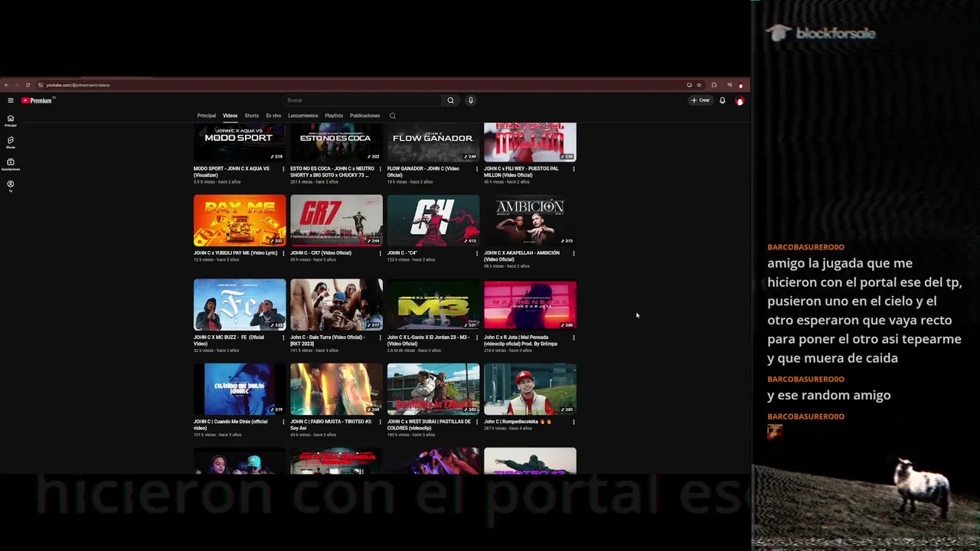
Task: Search within channel using tab magnifier
Action: tap(392, 116)
